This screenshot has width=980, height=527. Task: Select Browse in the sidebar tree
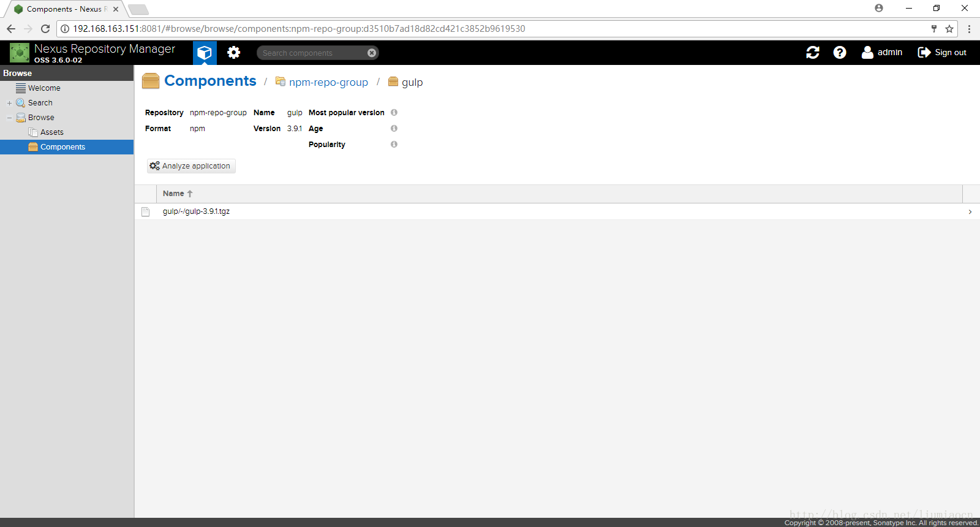(41, 118)
